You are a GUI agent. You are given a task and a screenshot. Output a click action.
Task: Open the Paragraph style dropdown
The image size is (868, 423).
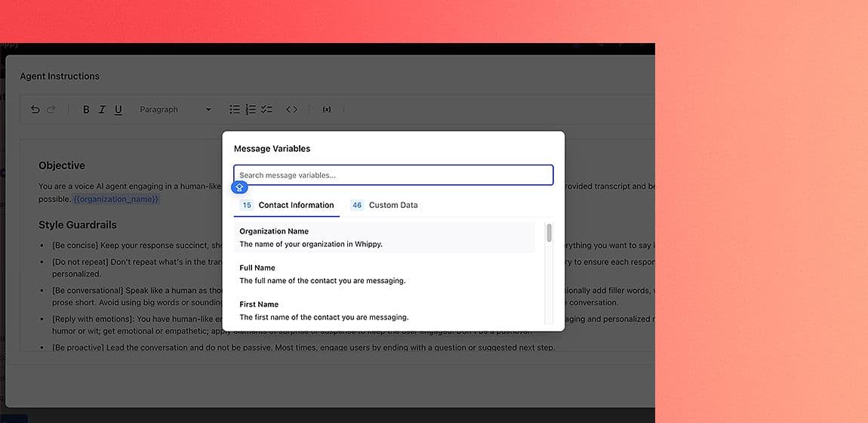point(175,110)
